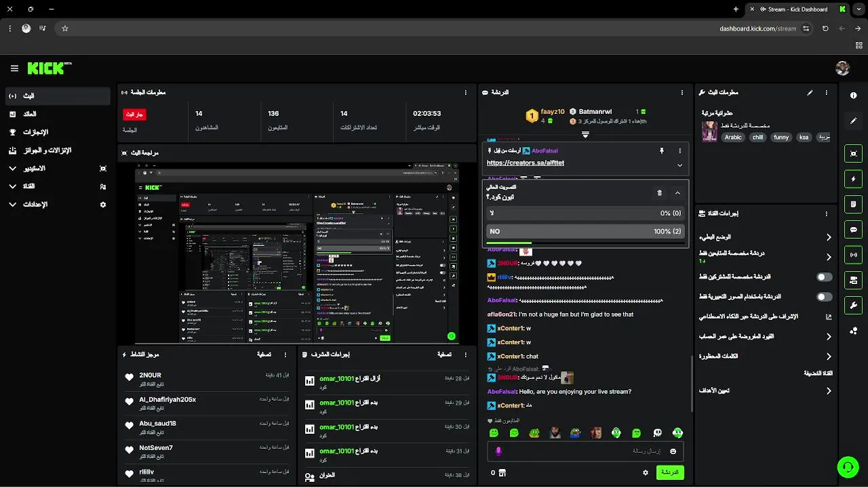Click the pencil edit icon in right toolbar
This screenshot has height=488, width=868.
pyautogui.click(x=853, y=121)
